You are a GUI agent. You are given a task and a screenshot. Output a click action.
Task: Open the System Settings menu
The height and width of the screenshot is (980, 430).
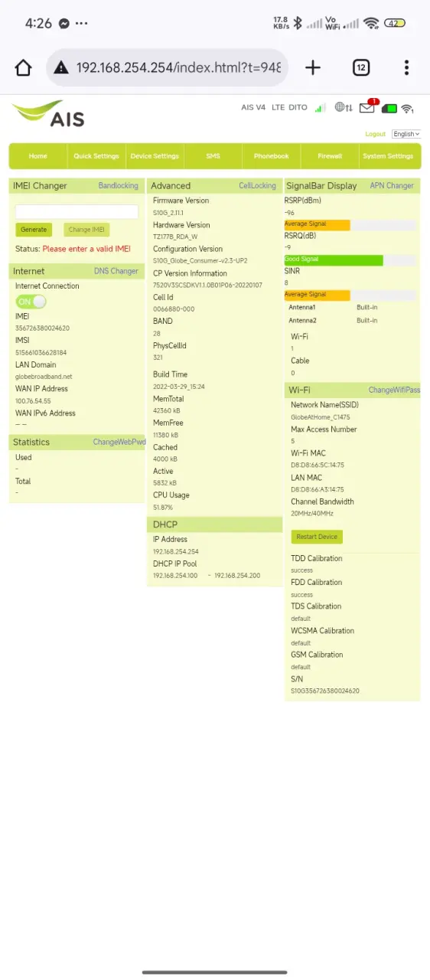(389, 156)
